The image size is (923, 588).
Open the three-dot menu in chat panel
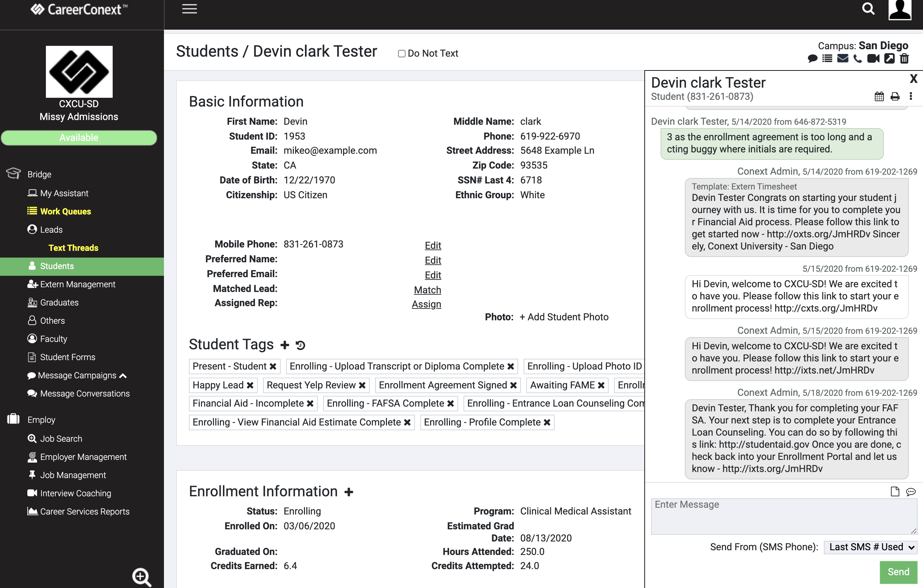point(911,96)
